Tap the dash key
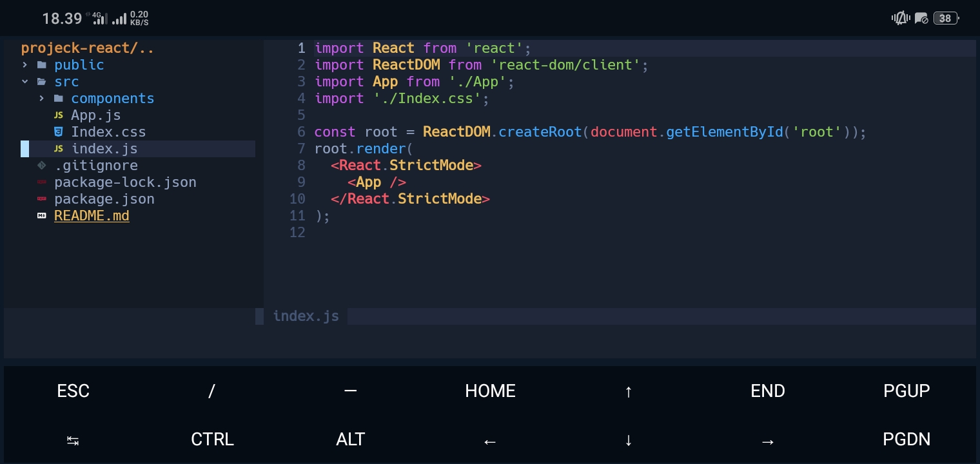 (x=351, y=391)
